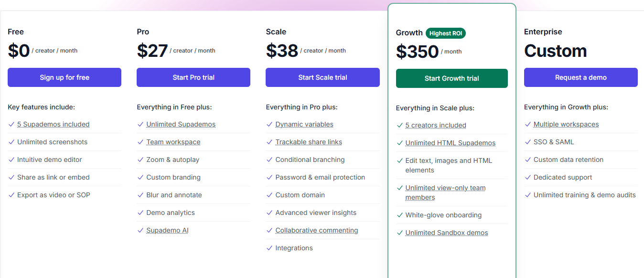Start the Pro trial

click(193, 77)
